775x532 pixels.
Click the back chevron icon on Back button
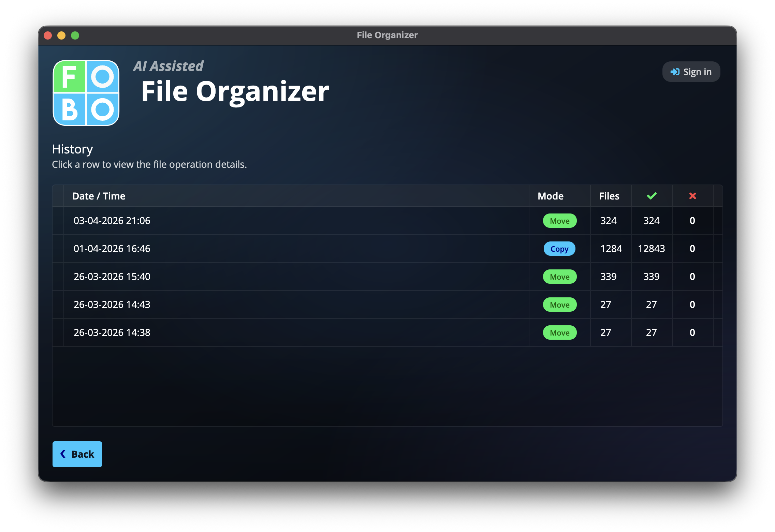tap(62, 454)
